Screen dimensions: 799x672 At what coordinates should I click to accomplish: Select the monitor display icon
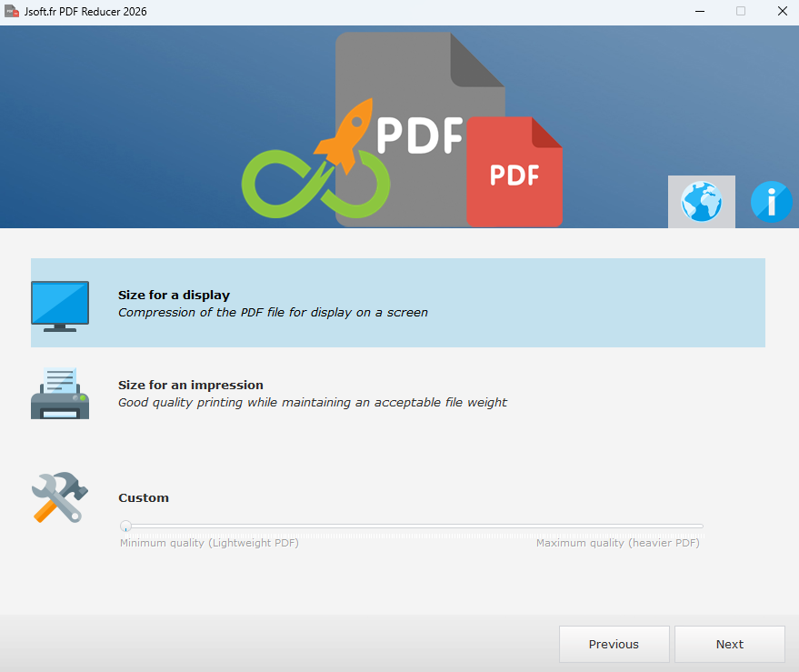(x=60, y=305)
